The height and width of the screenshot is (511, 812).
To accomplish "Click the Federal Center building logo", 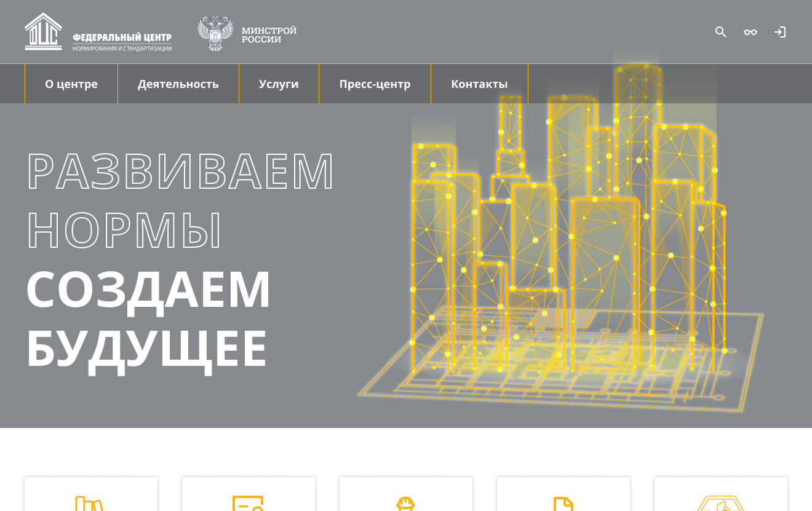I will pyautogui.click(x=43, y=31).
